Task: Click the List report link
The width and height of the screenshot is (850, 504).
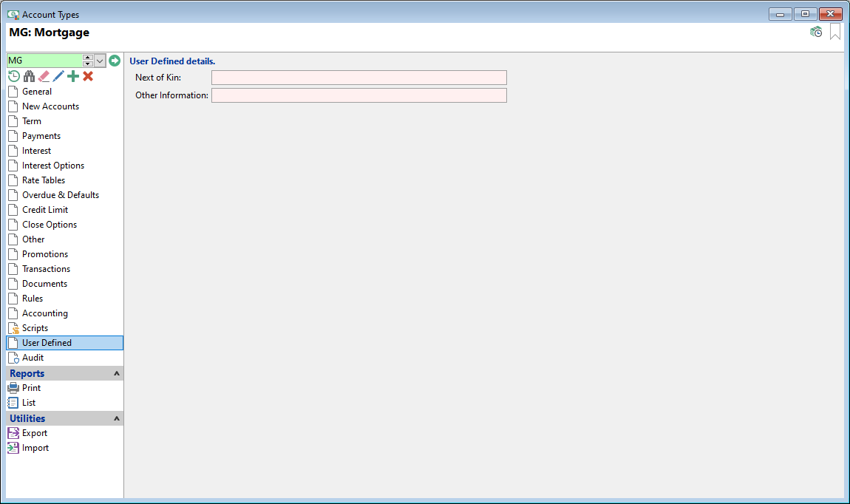Action: (29, 403)
